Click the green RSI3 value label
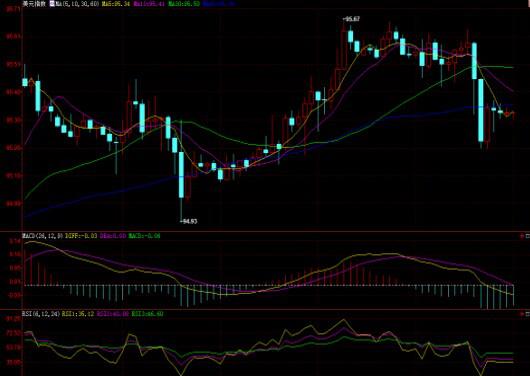The width and height of the screenshot is (530, 376). click(147, 314)
